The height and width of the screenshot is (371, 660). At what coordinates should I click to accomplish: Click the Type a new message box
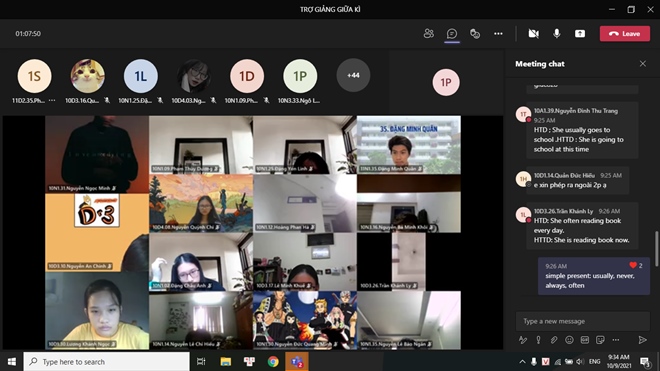point(583,321)
